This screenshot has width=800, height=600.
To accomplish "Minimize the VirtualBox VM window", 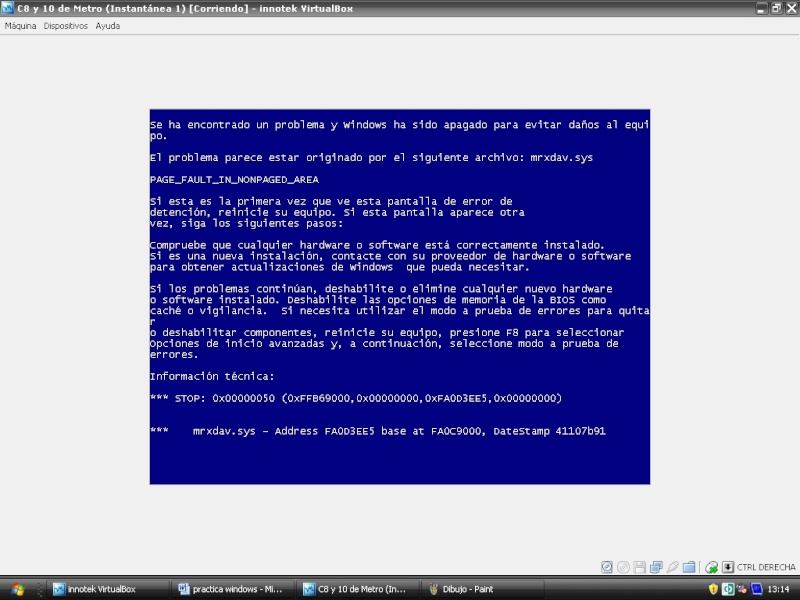I will point(761,8).
